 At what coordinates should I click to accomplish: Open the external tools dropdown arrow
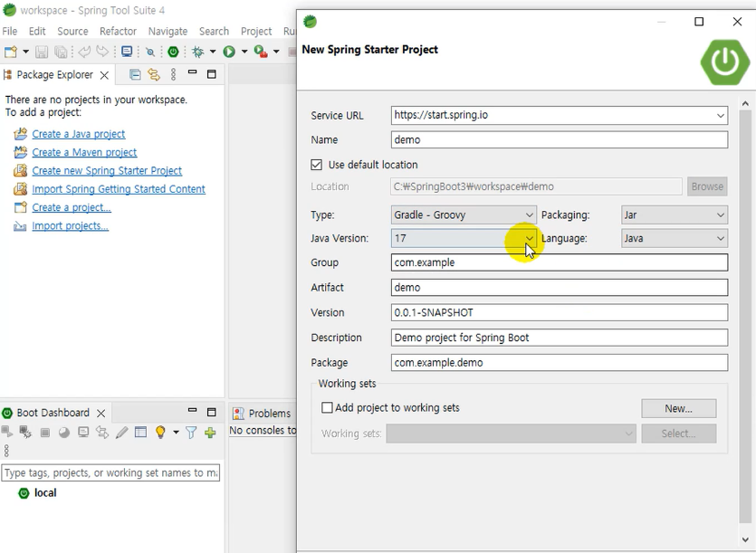[x=276, y=52]
